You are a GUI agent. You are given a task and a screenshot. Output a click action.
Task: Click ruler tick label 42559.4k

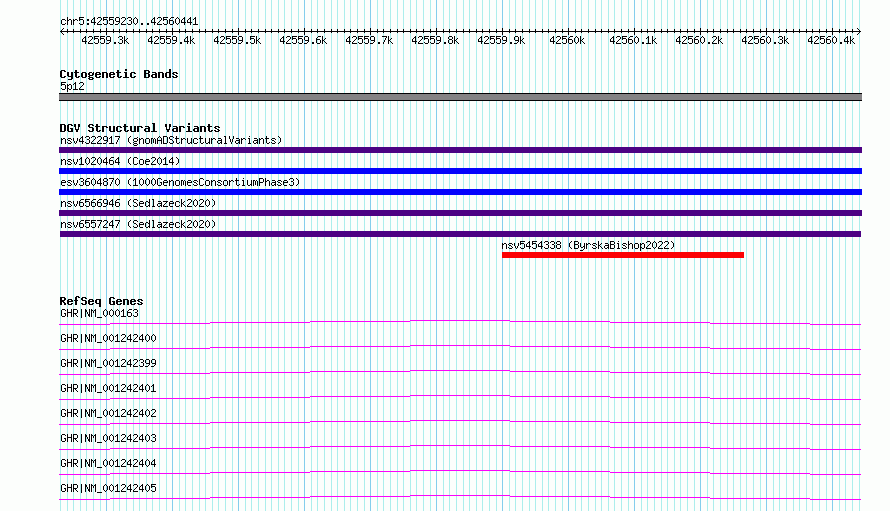tap(171, 40)
